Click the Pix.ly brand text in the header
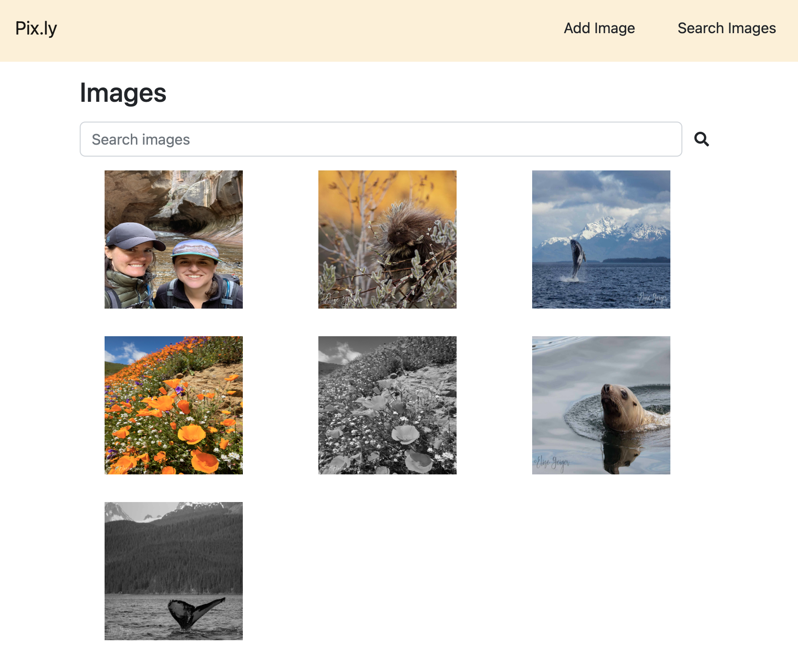Screen dimensions: 798x672 35,28
